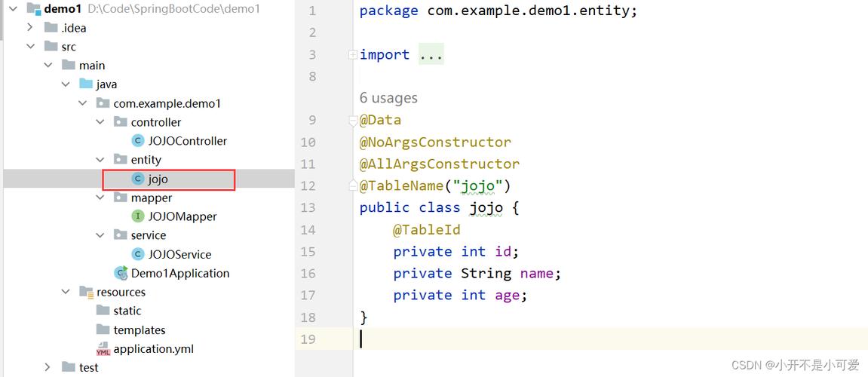This screenshot has width=868, height=377.
Task: Click the blue java source folder icon
Action: [x=86, y=84]
